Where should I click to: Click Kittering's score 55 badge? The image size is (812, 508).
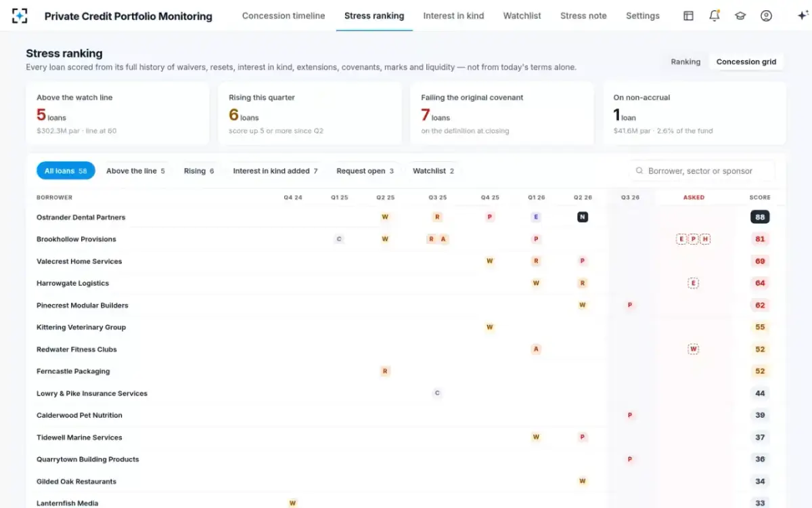(x=760, y=327)
